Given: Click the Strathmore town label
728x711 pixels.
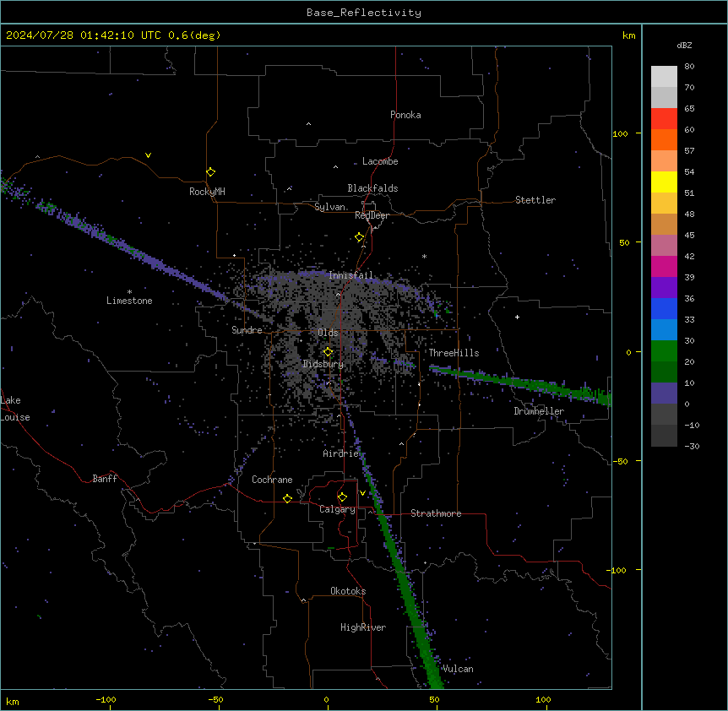Looking at the screenshot, I should pyautogui.click(x=436, y=513).
